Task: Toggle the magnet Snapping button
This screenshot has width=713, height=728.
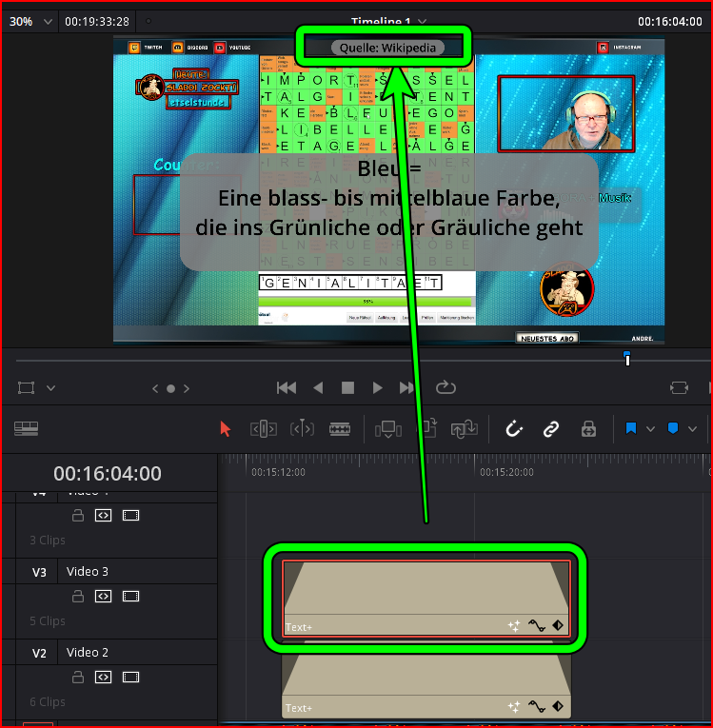Action: (514, 429)
